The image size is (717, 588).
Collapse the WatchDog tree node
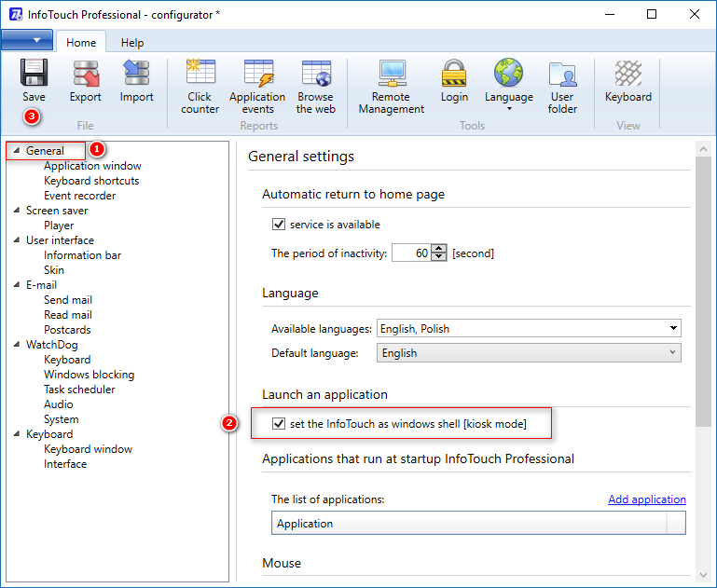pos(17,345)
